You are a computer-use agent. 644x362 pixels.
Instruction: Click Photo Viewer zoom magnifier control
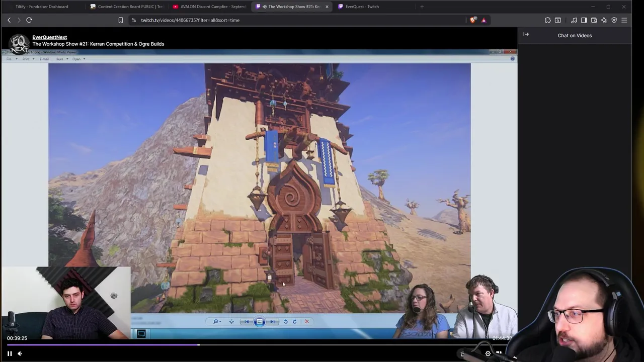217,322
